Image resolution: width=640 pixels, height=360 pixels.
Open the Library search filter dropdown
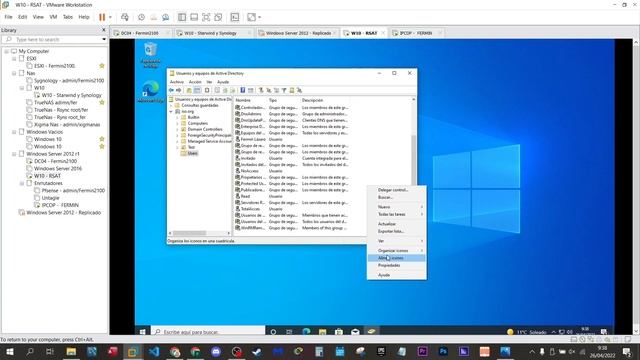coord(104,40)
